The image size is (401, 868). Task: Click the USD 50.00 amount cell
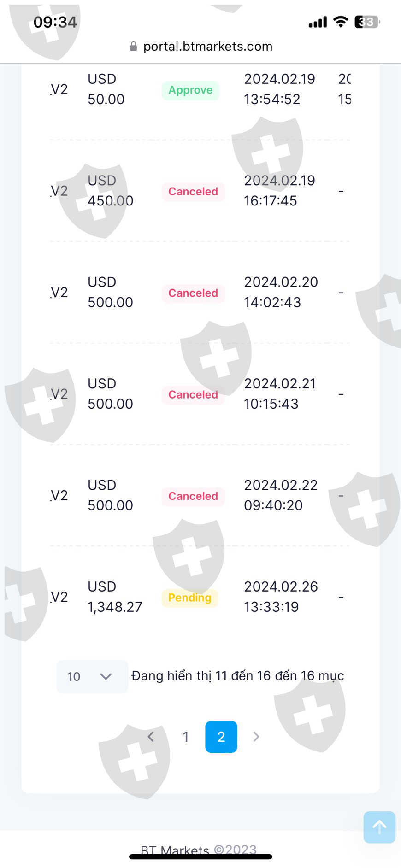pyautogui.click(x=106, y=89)
